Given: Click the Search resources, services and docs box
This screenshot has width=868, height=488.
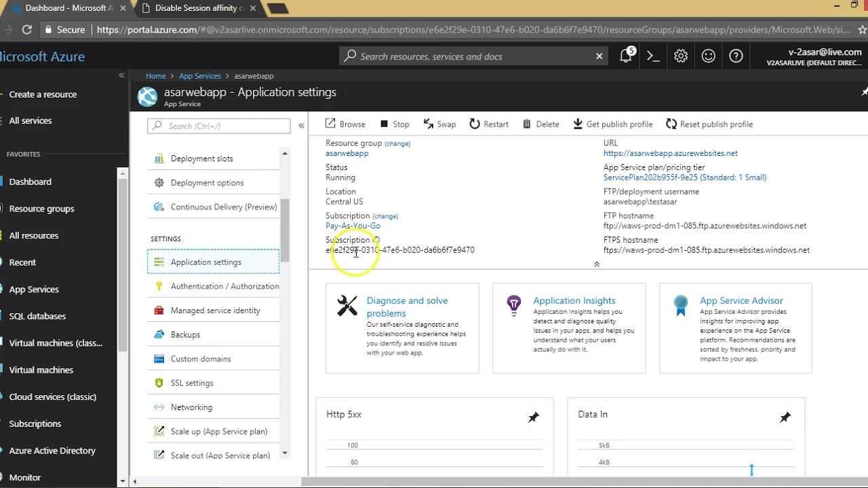Looking at the screenshot, I should click(473, 56).
